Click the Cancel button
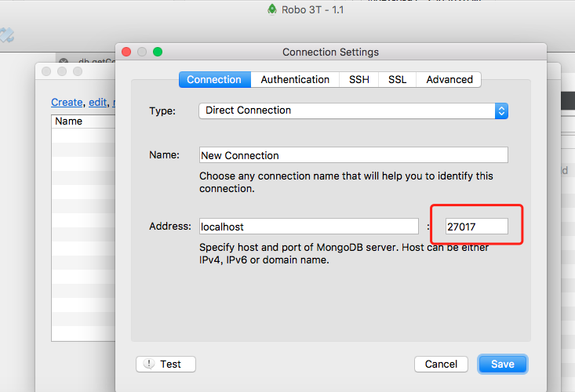 [441, 364]
